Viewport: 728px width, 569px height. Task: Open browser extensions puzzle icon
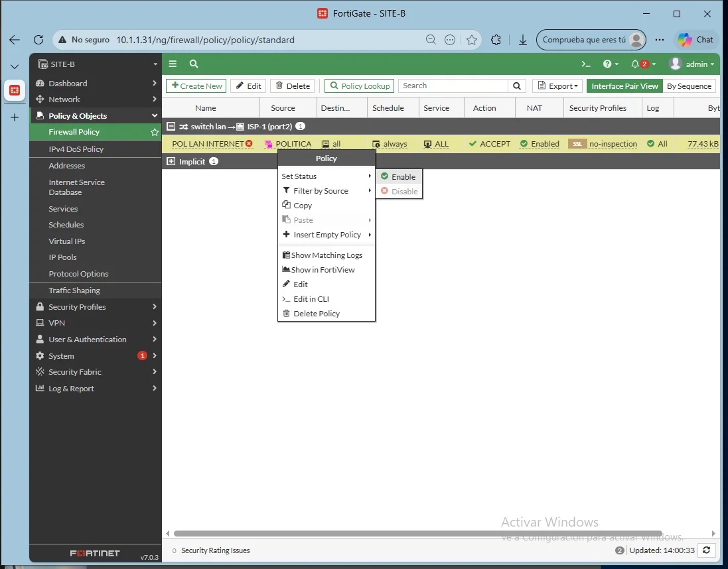tap(496, 40)
